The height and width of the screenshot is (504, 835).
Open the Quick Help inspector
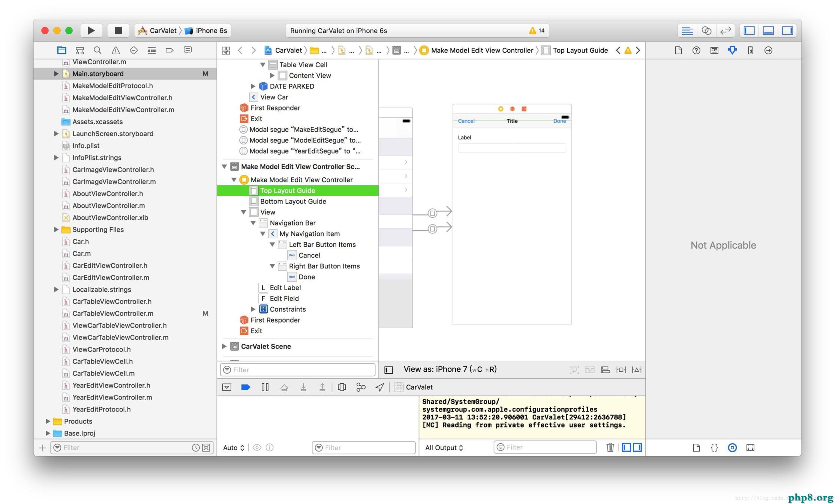pyautogui.click(x=696, y=50)
